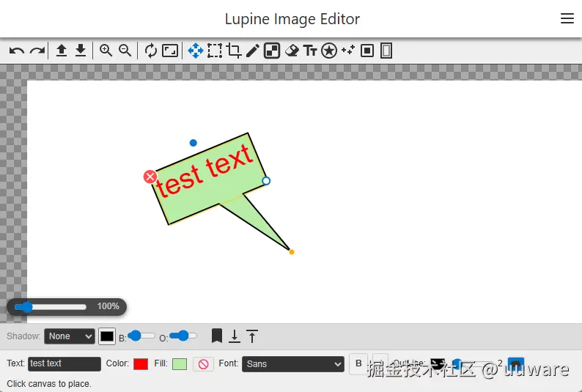Click the shadow offset O slider
582x392 pixels.
(x=183, y=336)
